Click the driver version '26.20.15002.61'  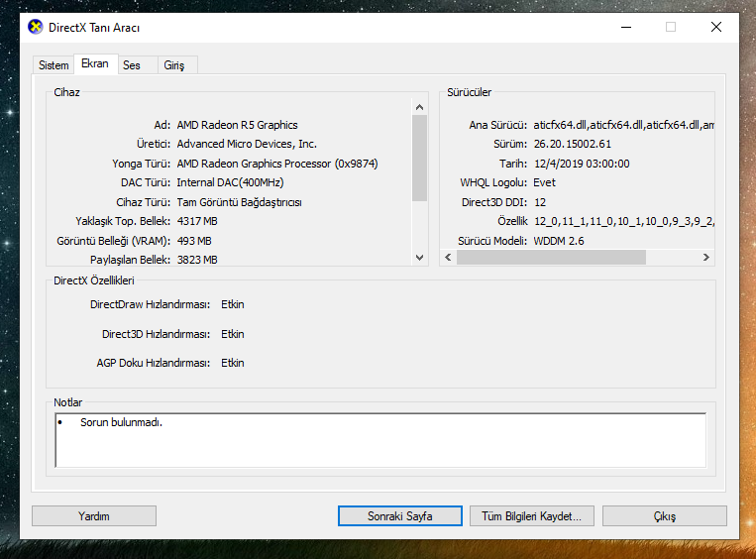pyautogui.click(x=573, y=144)
